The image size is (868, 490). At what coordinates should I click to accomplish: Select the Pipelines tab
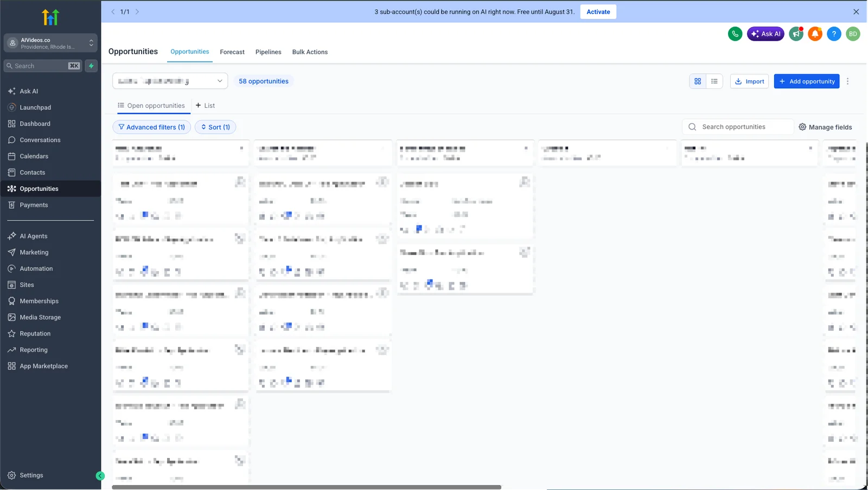click(x=268, y=52)
